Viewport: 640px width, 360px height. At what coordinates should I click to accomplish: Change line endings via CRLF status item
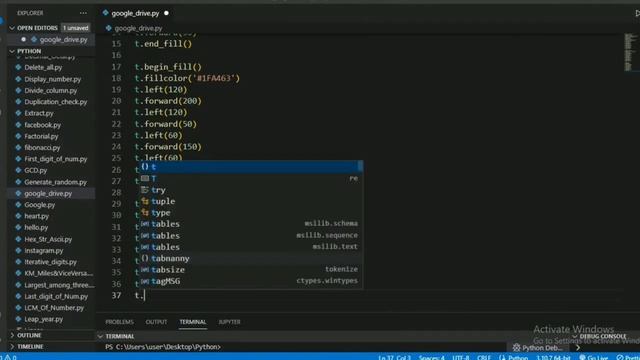[x=484, y=357]
